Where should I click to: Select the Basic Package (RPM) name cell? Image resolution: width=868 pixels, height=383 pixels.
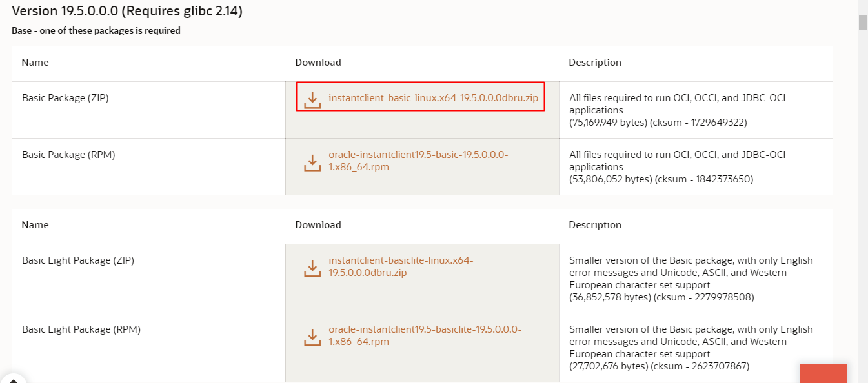[x=68, y=155]
